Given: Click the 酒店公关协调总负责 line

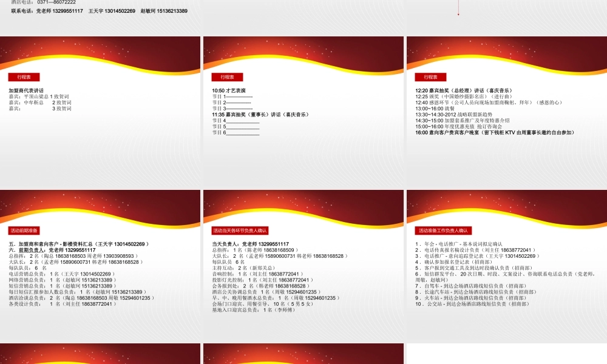Looking at the screenshot, I should [x=266, y=292].
